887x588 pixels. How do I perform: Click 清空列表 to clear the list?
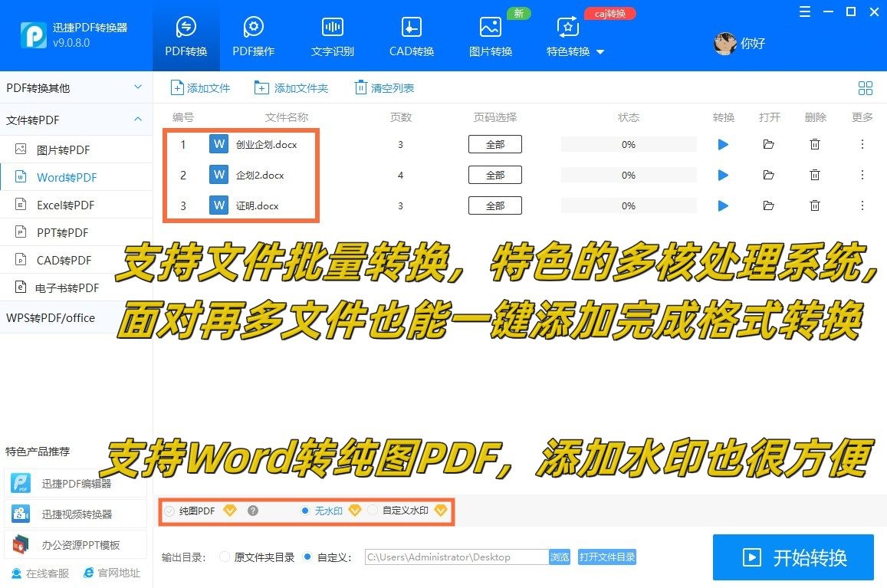[x=384, y=87]
